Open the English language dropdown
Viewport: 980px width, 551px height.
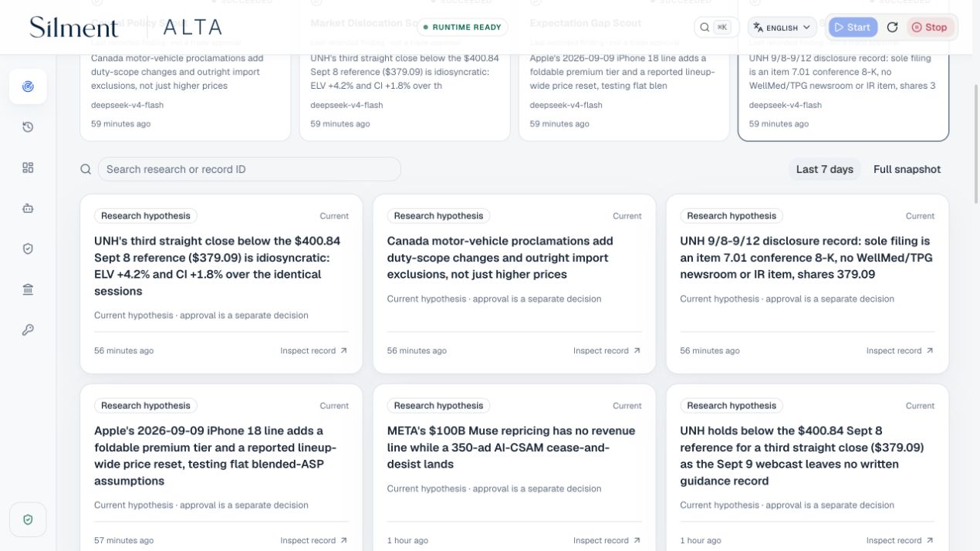[782, 27]
